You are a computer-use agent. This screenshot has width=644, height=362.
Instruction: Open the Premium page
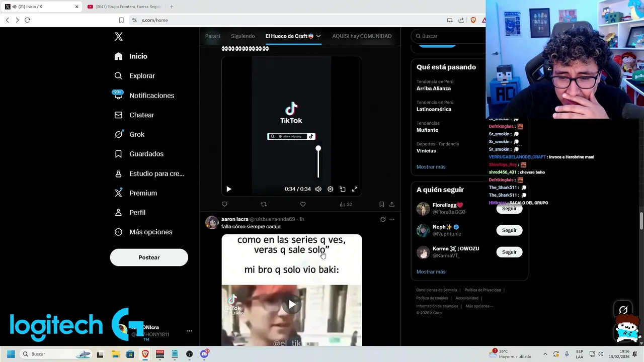(136, 193)
